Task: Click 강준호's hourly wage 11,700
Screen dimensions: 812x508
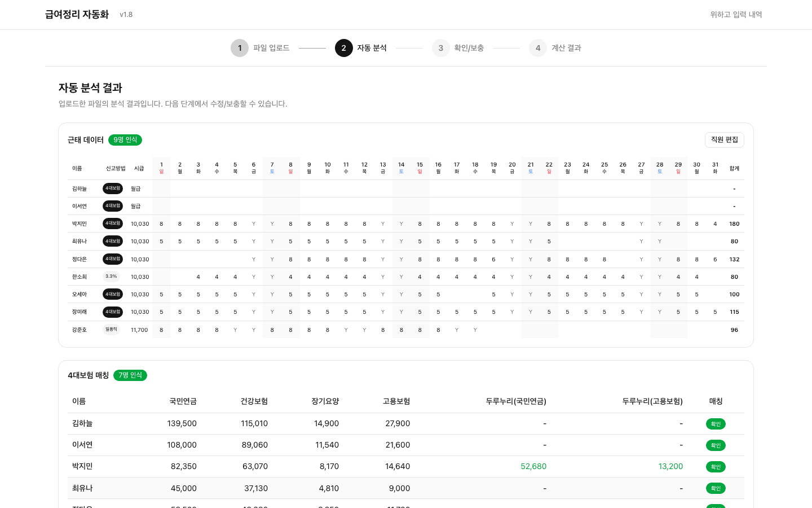Action: click(x=139, y=330)
